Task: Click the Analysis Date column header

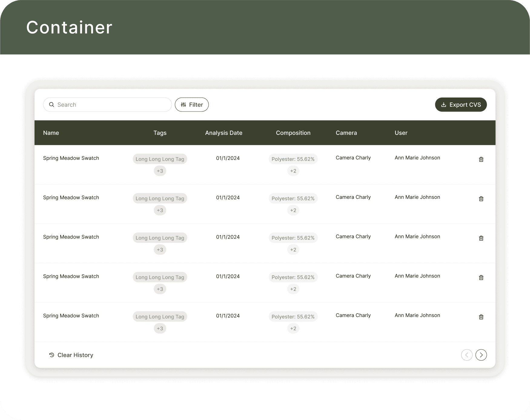Action: click(224, 133)
